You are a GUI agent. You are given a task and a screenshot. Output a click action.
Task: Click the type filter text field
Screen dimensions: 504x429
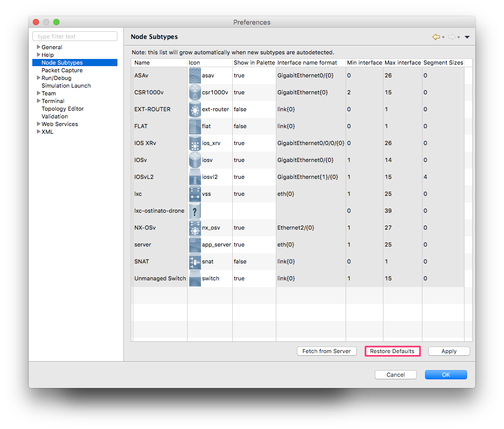(x=75, y=36)
